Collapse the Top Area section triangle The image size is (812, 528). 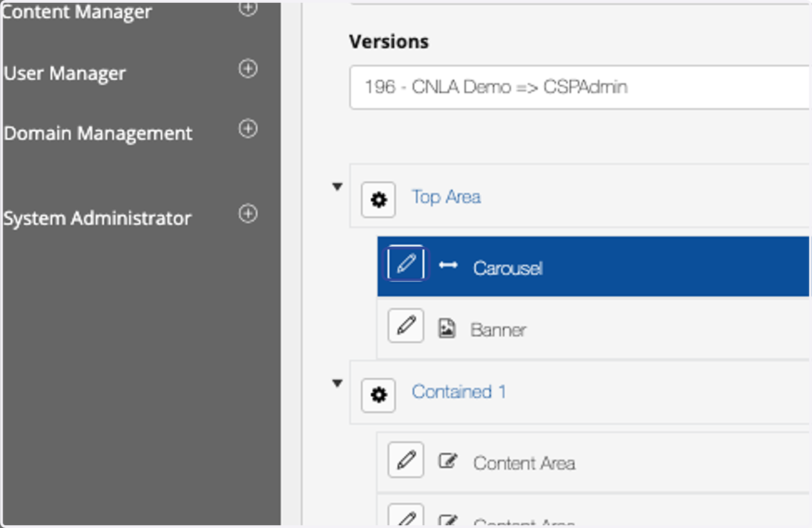pos(337,187)
